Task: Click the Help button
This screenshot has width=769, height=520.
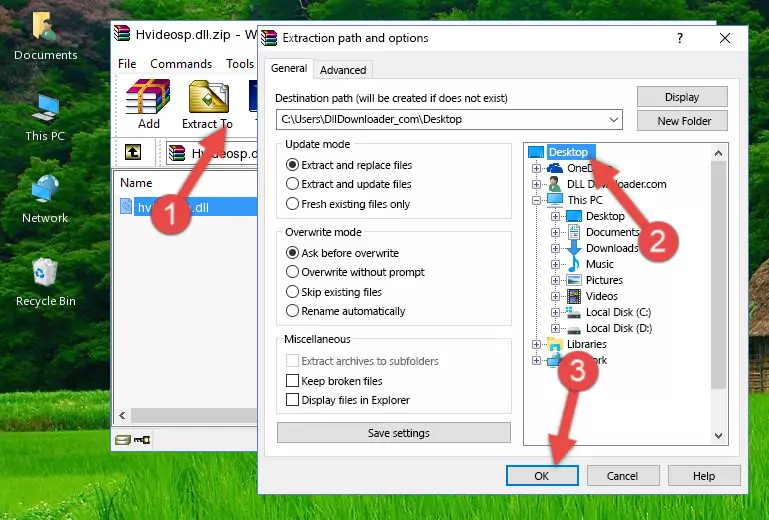Action: tap(704, 476)
